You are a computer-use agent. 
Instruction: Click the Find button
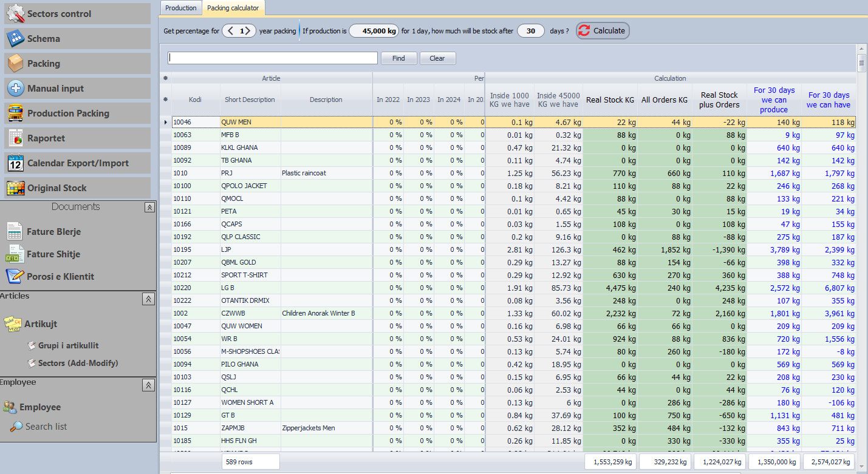coord(398,58)
